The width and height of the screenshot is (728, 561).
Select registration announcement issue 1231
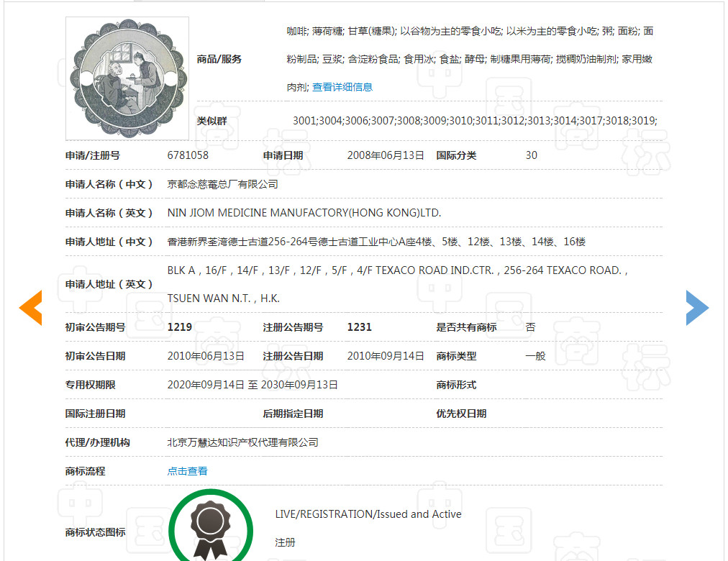pyautogui.click(x=360, y=327)
